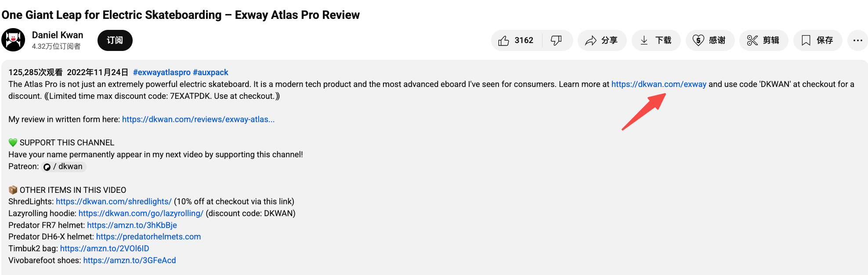Open the Patreon dkwan link chip
The width and height of the screenshot is (868, 275).
click(x=64, y=166)
